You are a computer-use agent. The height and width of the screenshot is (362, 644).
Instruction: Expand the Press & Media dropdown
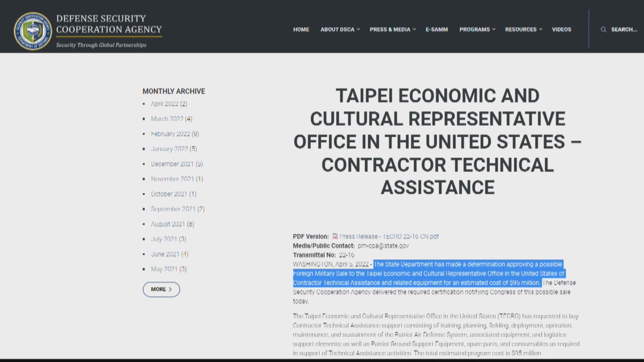pos(392,29)
